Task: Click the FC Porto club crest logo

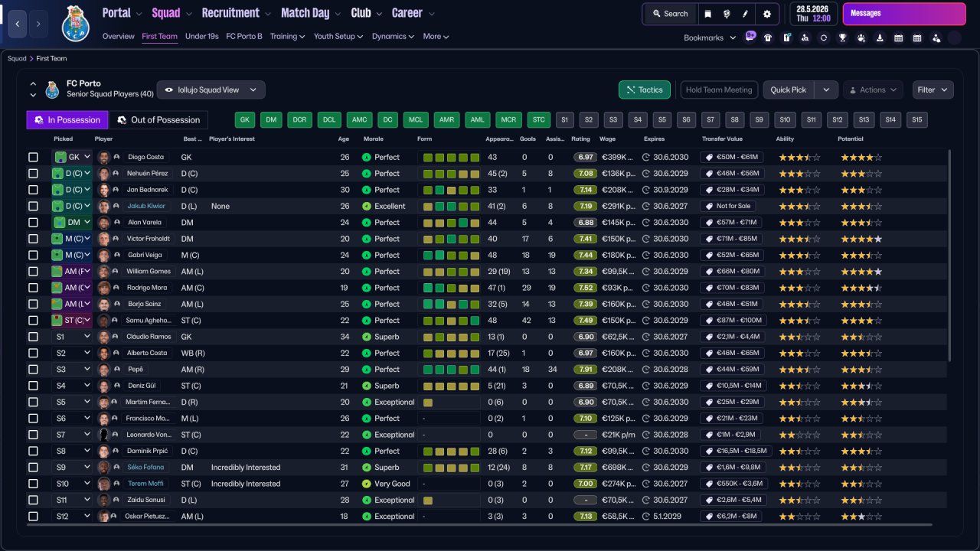Action: pyautogui.click(x=75, y=23)
